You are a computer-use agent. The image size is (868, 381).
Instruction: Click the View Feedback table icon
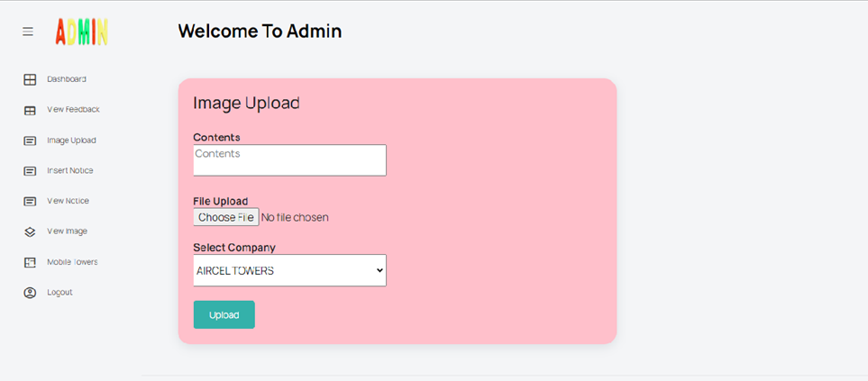pos(30,111)
